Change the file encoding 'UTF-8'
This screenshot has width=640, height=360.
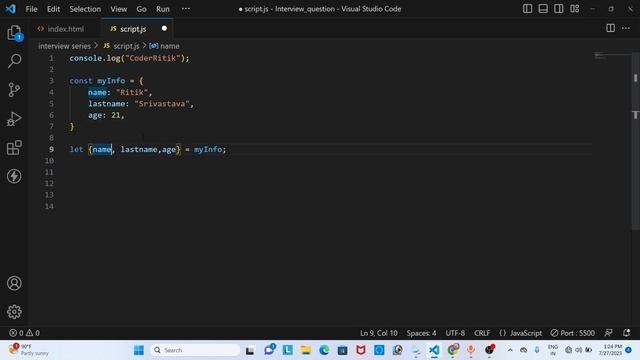coord(455,333)
